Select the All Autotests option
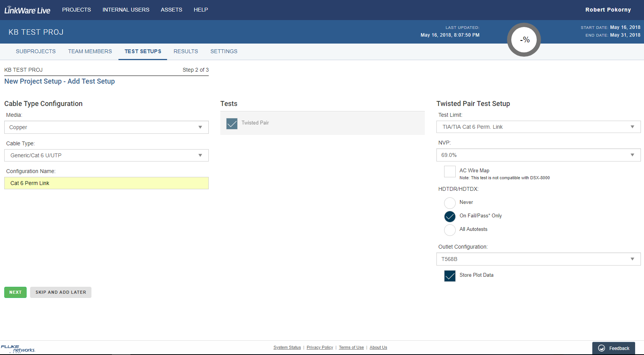The width and height of the screenshot is (644, 355). pos(450,230)
